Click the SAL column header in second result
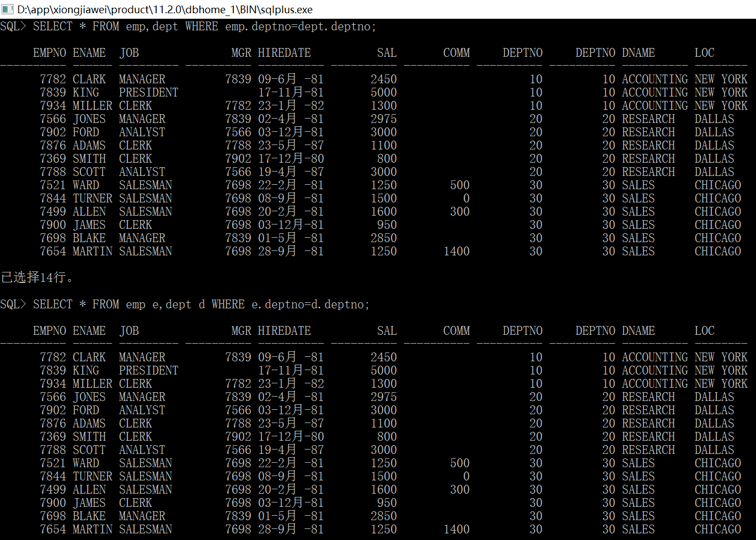Screen dimensions: 756x540 click(x=387, y=331)
